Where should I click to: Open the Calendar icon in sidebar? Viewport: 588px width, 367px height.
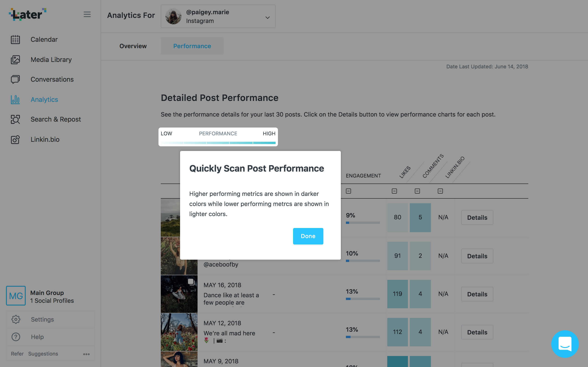coord(15,39)
